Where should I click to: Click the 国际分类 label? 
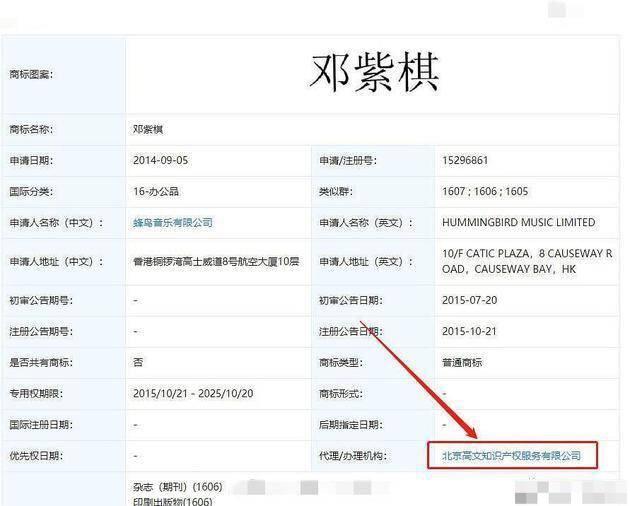click(31, 191)
